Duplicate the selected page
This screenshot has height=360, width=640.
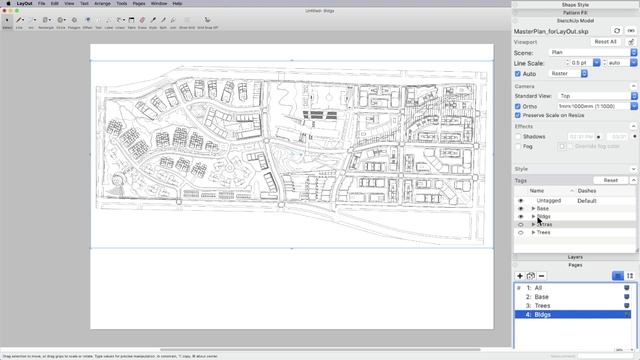(x=531, y=276)
